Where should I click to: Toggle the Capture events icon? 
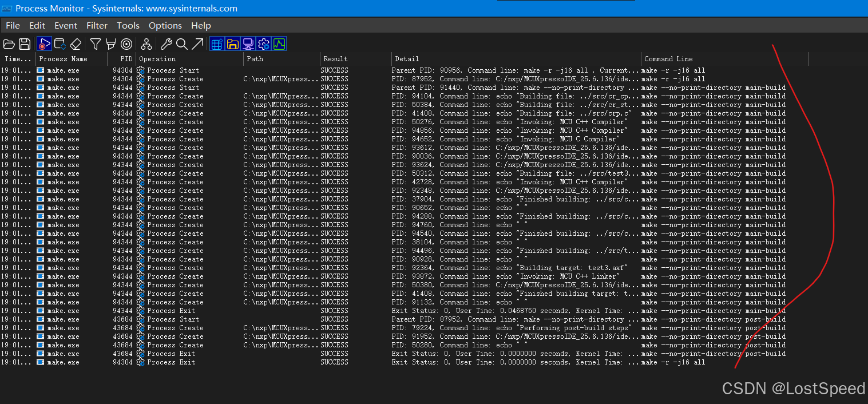44,44
